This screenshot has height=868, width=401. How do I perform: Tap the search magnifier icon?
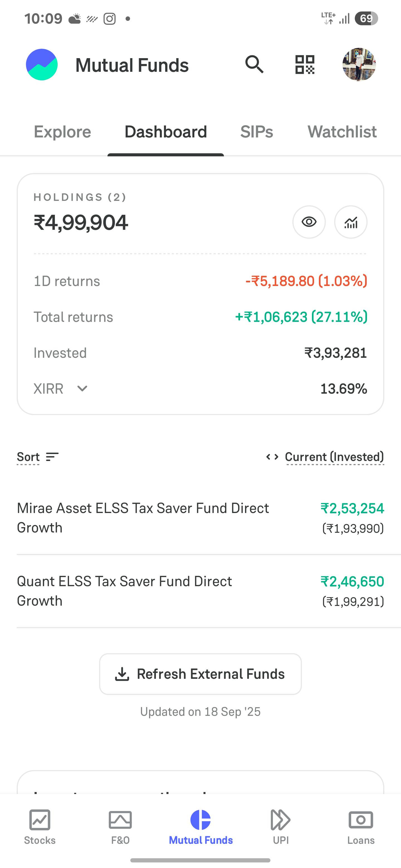(x=254, y=64)
